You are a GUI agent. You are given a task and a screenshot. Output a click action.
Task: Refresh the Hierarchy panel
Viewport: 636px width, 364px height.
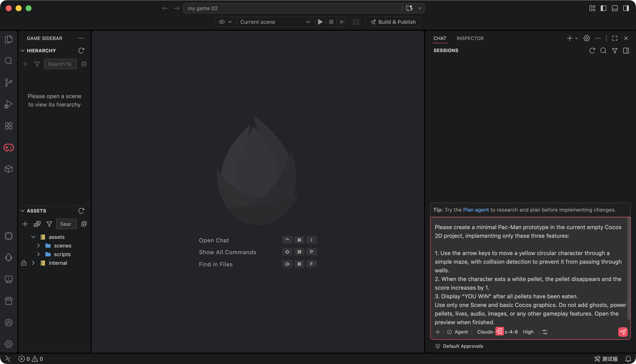[x=81, y=51]
